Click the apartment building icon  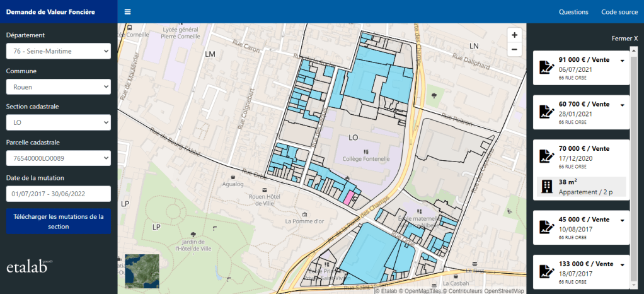tap(547, 186)
